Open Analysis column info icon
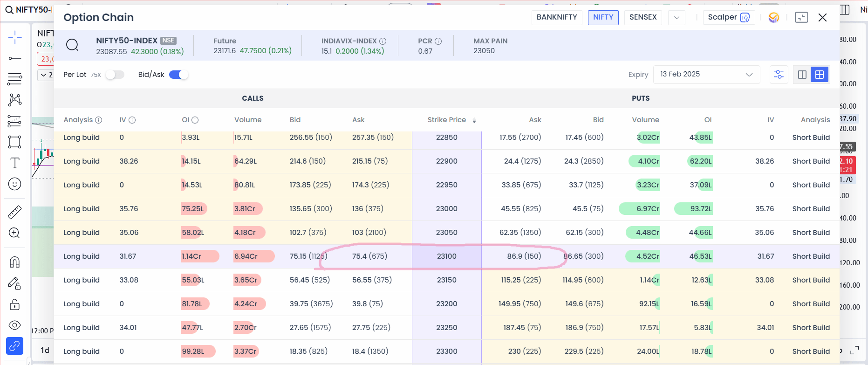Viewport: 868px width, 365px height. pyautogui.click(x=98, y=120)
